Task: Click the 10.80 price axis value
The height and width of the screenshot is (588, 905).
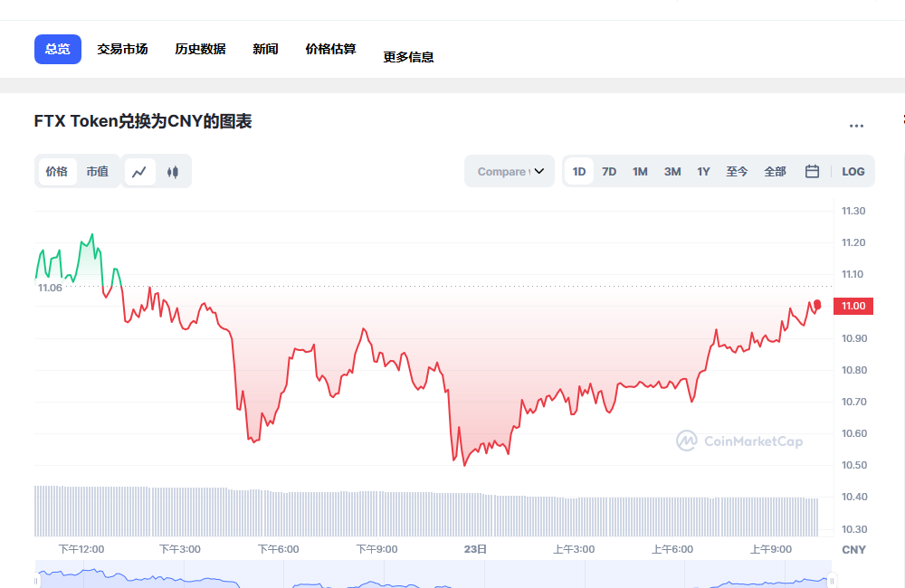Action: click(x=853, y=370)
